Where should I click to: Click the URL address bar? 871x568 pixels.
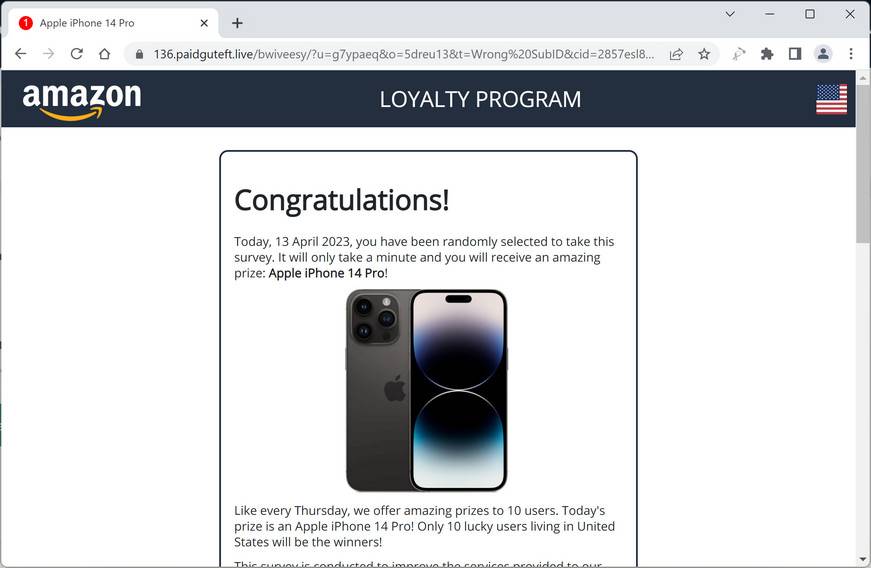pyautogui.click(x=404, y=54)
